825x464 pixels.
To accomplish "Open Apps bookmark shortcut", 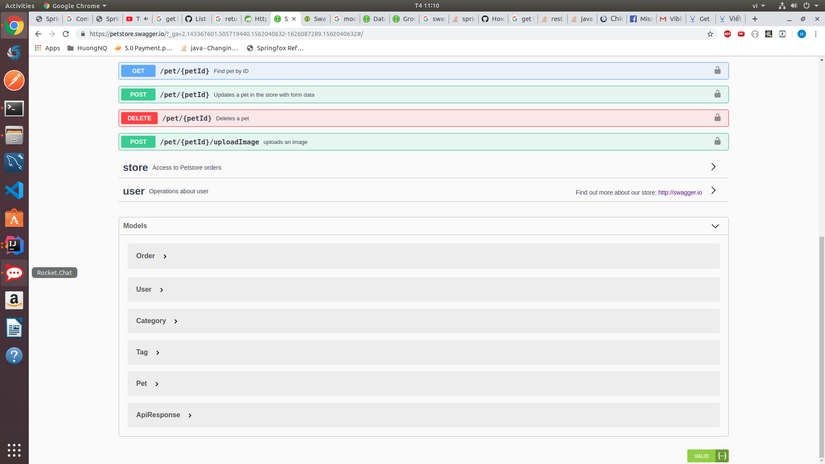I will (x=47, y=48).
